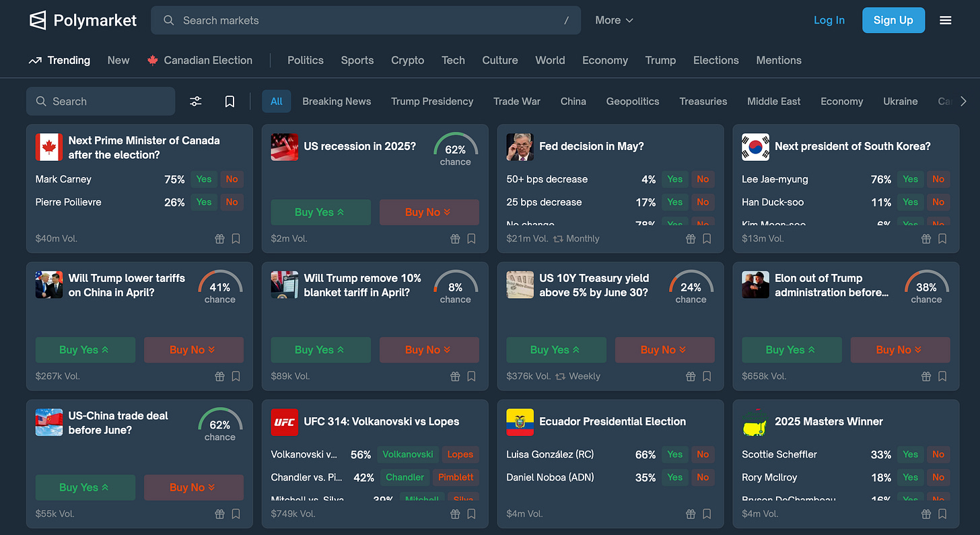Open the filter sliders icon
Viewport: 980px width, 535px height.
(196, 102)
